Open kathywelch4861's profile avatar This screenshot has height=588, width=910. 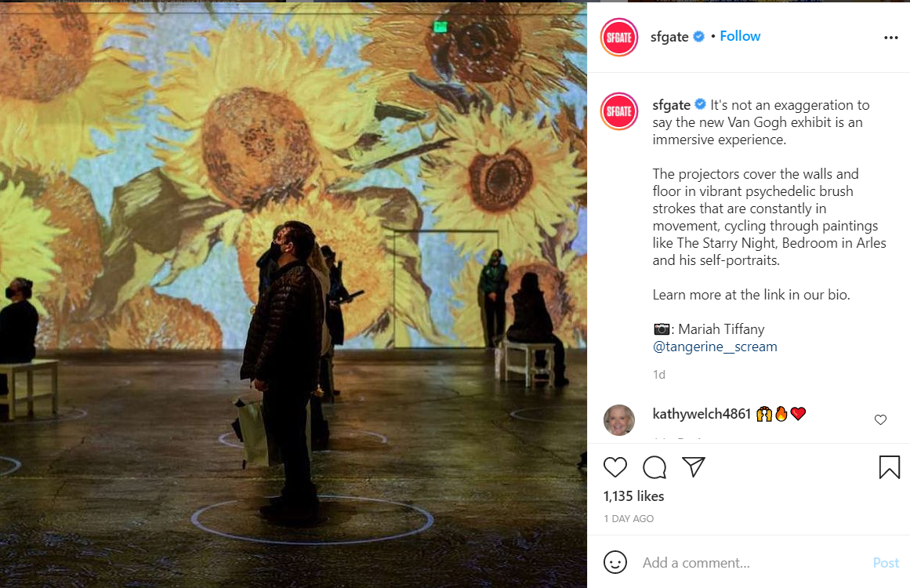click(619, 419)
